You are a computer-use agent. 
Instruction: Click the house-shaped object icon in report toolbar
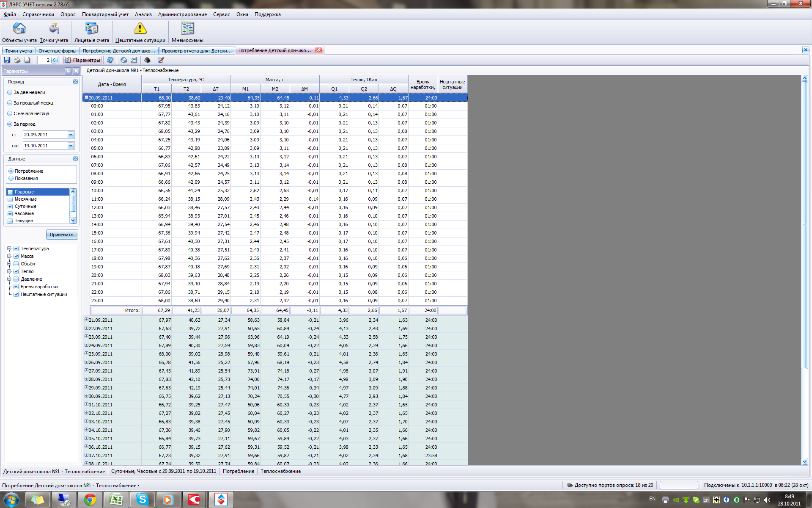point(123,60)
